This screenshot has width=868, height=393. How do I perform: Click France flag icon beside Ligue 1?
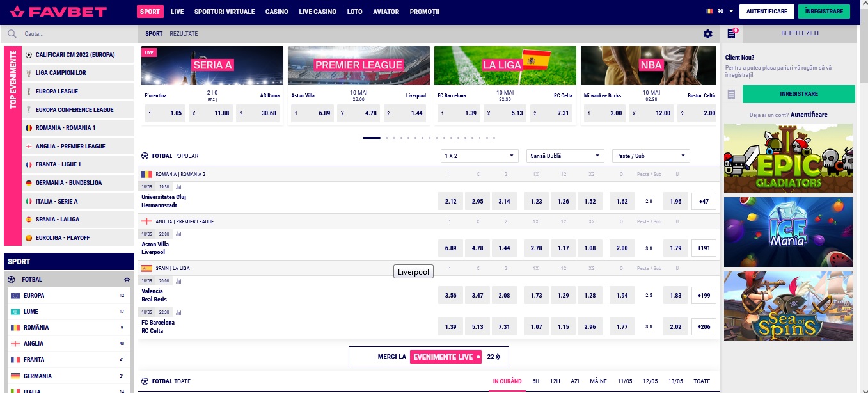click(28, 164)
